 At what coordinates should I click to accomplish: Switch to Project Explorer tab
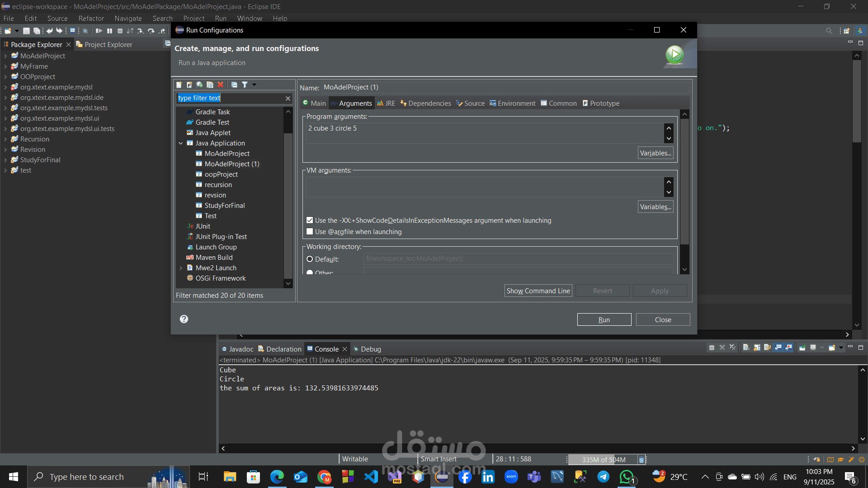(x=104, y=44)
